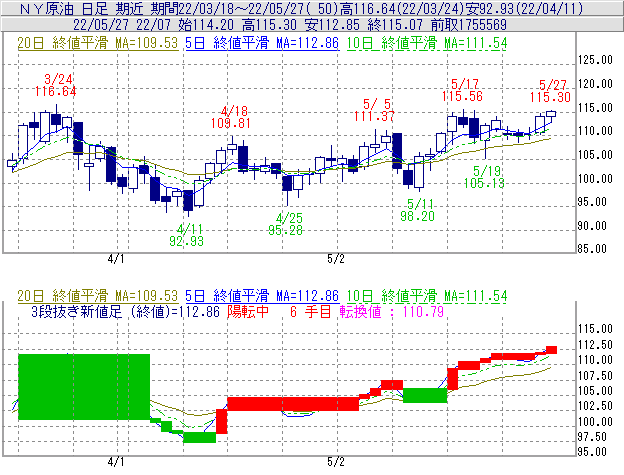Click the daily high 高115.30 in second row
624x475 pixels.
269,25
